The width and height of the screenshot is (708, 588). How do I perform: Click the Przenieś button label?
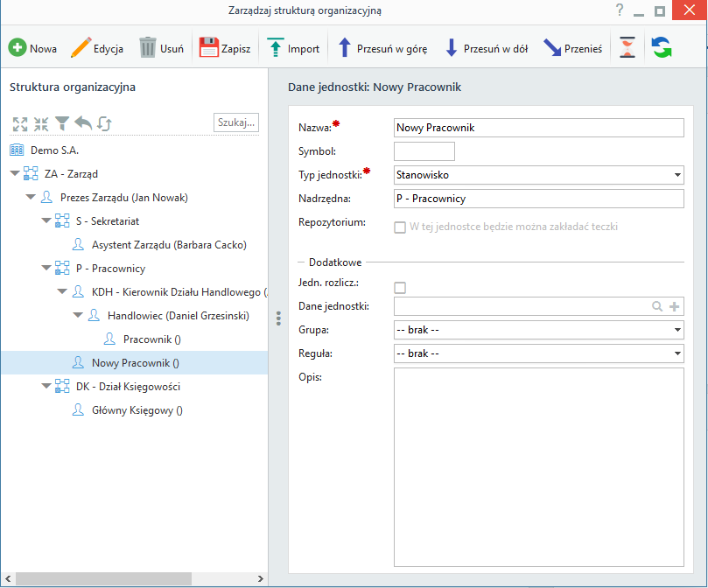point(584,49)
